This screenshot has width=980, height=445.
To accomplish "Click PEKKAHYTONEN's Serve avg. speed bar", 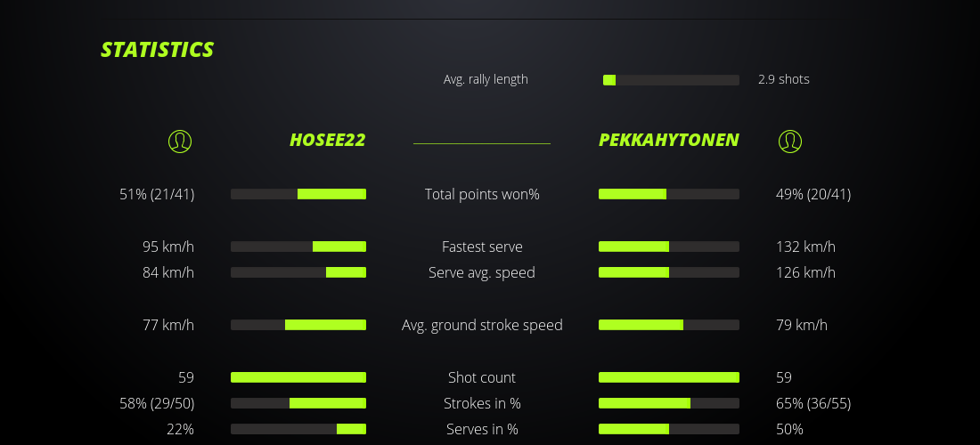I will (669, 272).
